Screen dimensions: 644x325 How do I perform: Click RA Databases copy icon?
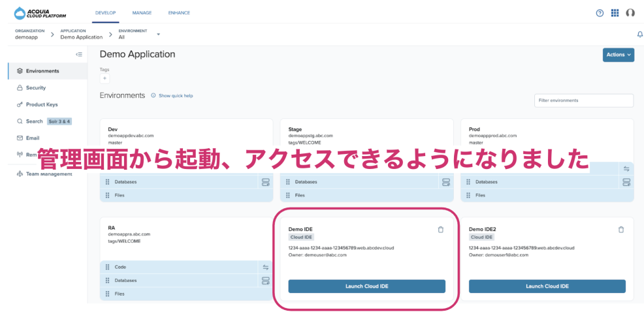(265, 281)
